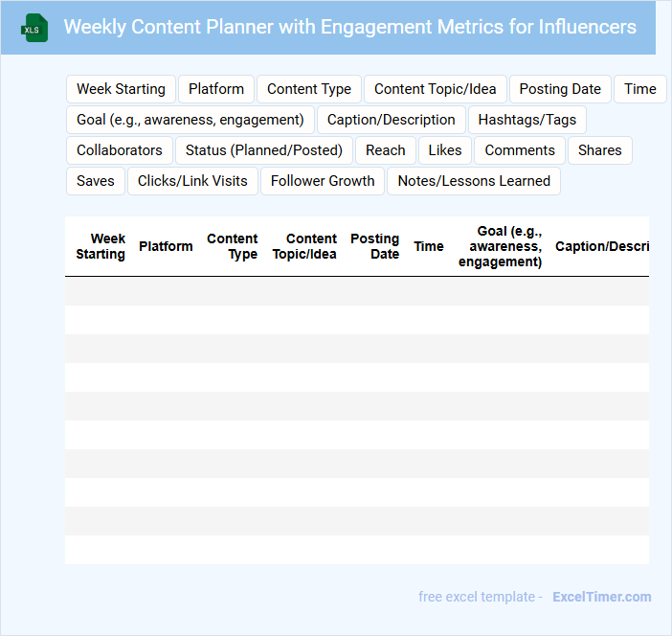Screen dimensions: 672x636
Task: Select the Saves tag
Action: tap(96, 181)
